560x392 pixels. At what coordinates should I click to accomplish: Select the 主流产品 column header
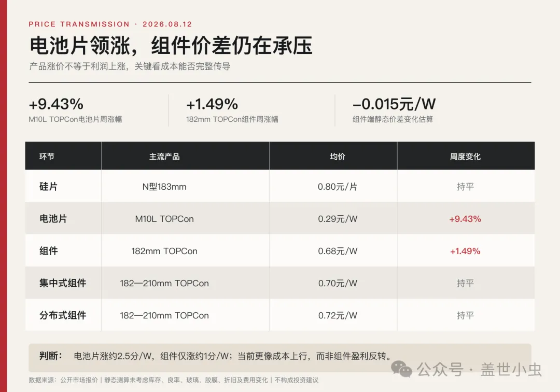coord(164,157)
